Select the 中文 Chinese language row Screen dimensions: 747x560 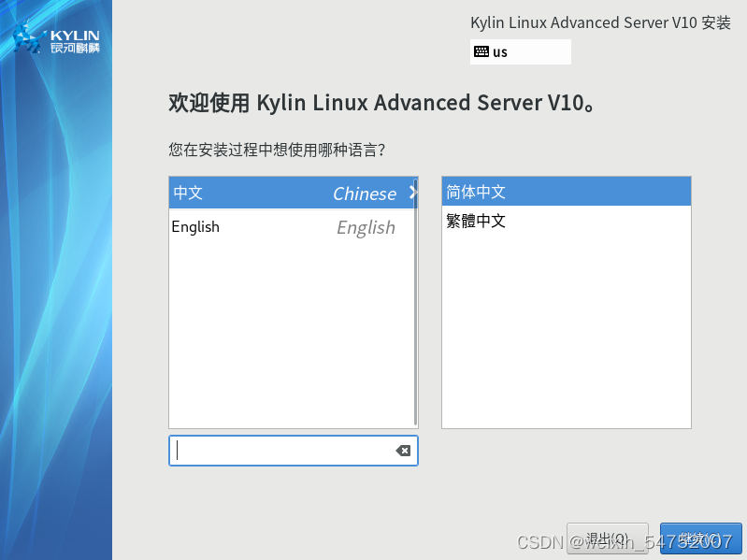[x=292, y=193]
